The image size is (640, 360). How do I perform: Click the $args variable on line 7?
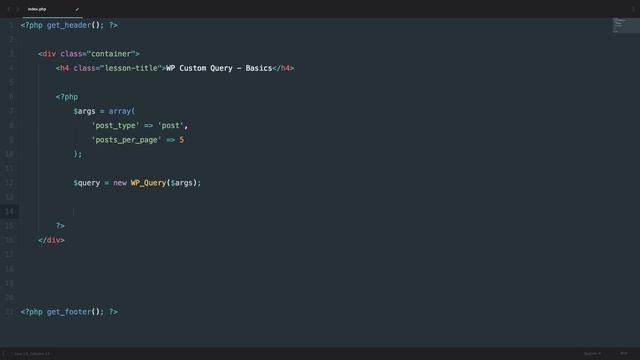pyautogui.click(x=84, y=111)
